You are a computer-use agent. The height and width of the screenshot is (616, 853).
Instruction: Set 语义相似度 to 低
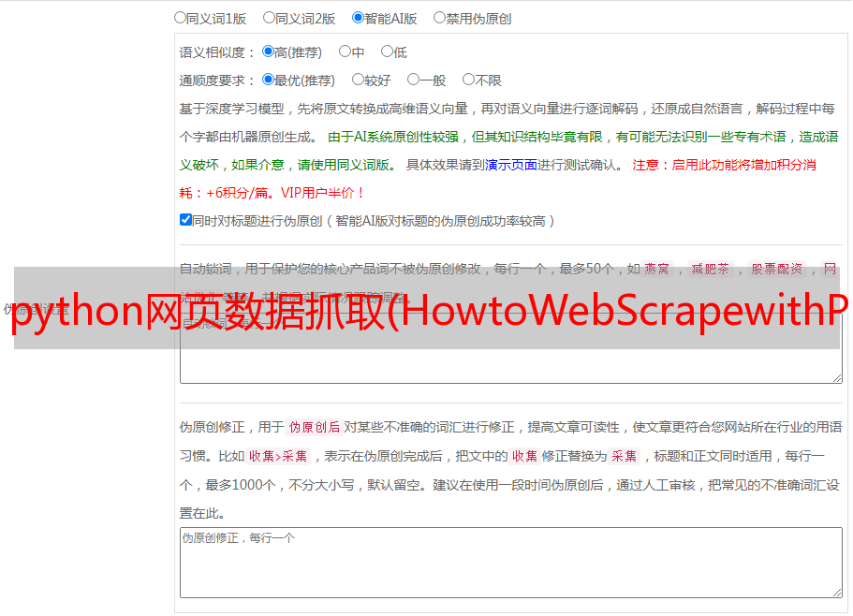387,51
